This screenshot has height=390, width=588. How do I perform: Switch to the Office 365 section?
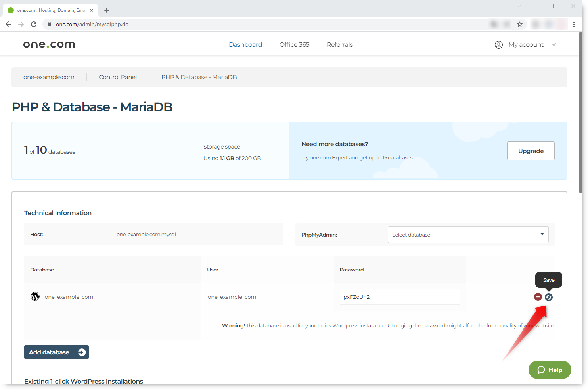[294, 44]
